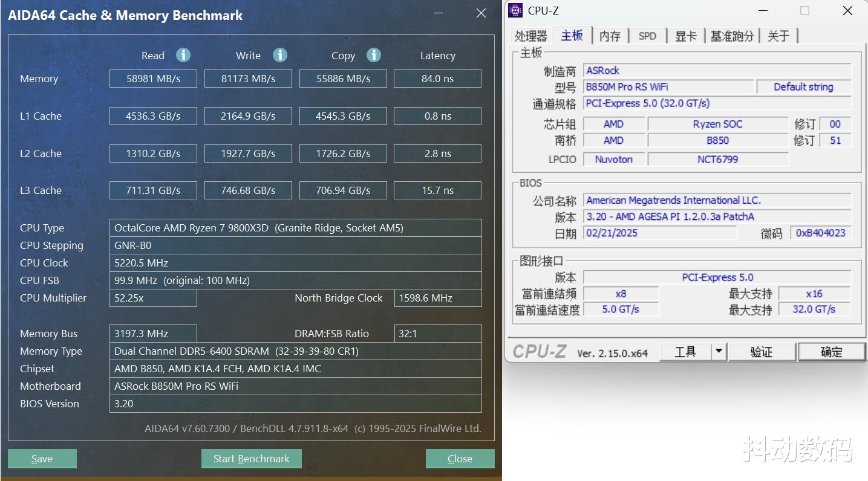This screenshot has width=868, height=481.
Task: Click the CPU Clock value 5220.5 MHz
Action: tap(296, 263)
